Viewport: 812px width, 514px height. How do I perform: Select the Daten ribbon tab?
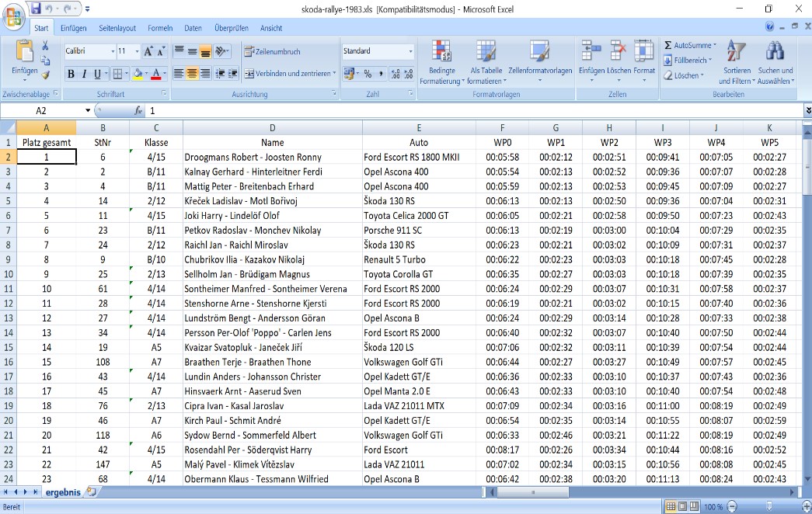[x=193, y=28]
